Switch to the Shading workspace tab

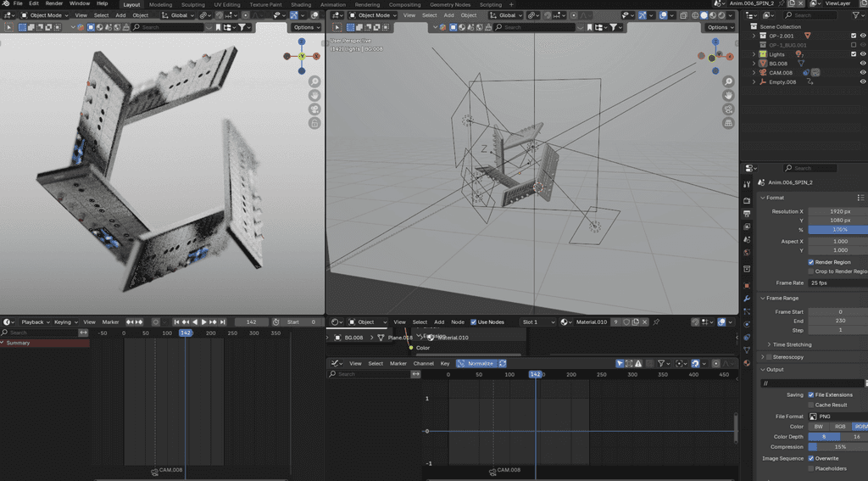(x=301, y=4)
